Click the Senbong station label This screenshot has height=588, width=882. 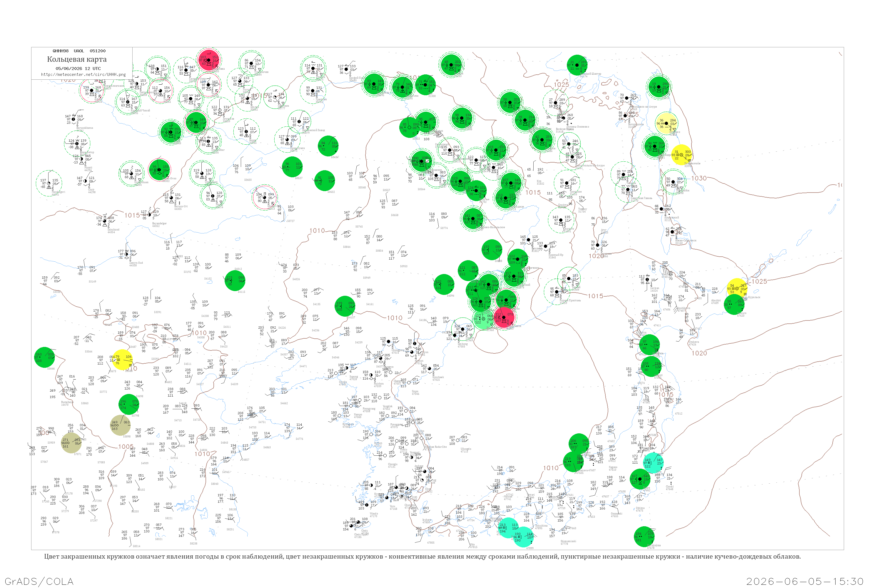click(463, 344)
